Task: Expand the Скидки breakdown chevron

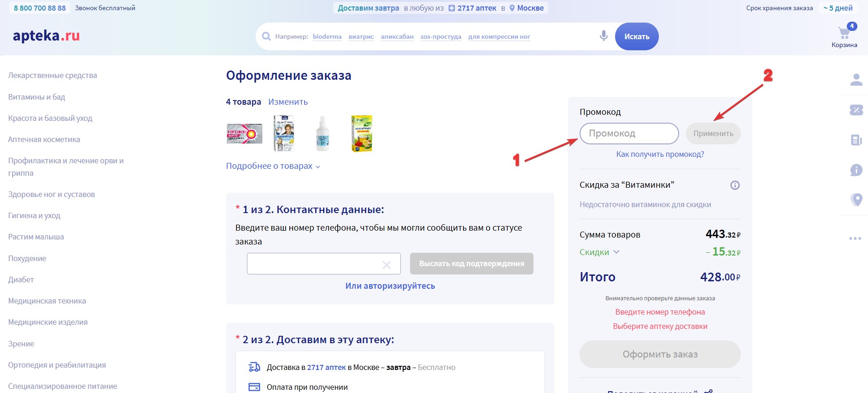Action: click(x=616, y=252)
